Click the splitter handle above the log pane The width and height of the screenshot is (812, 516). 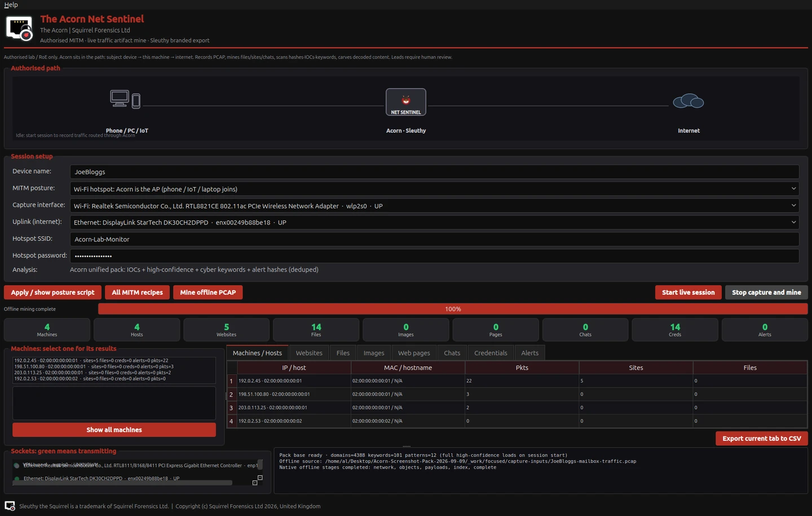click(x=406, y=446)
